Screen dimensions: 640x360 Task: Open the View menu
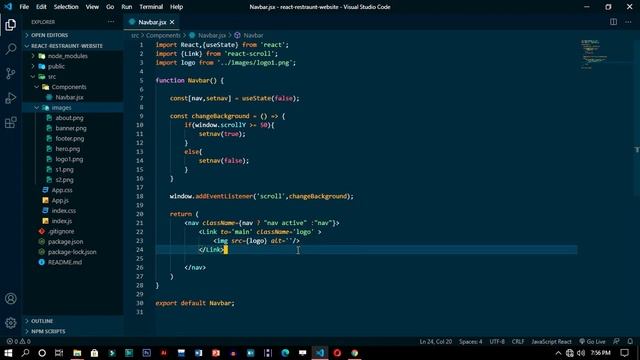pyautogui.click(x=92, y=7)
